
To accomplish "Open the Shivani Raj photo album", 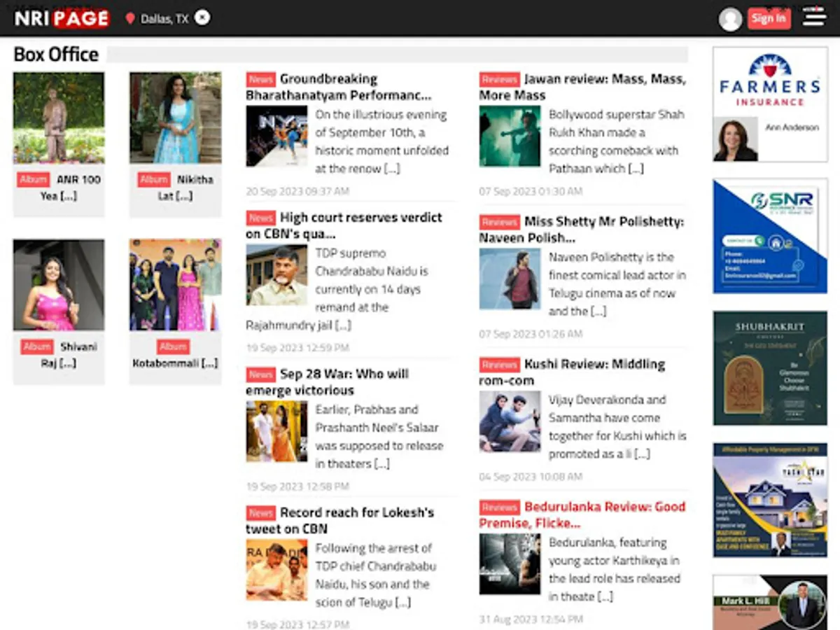I will 59,284.
